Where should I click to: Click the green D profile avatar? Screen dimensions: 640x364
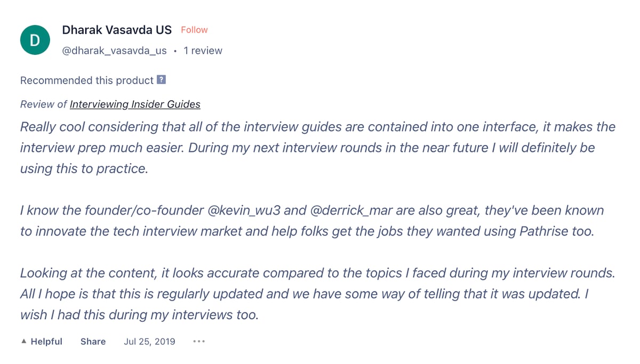35,40
